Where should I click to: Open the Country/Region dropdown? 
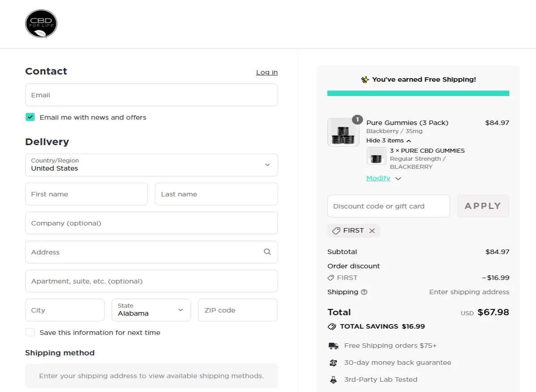click(151, 165)
